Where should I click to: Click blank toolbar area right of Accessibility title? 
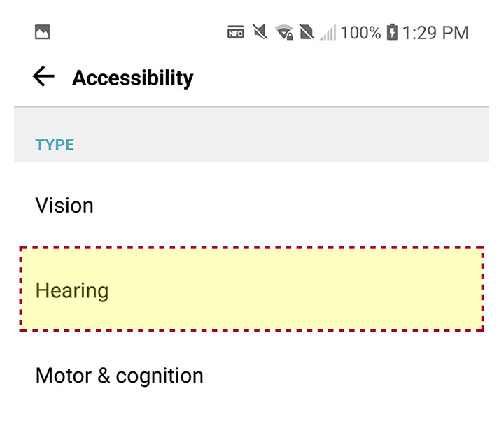tap(336, 77)
